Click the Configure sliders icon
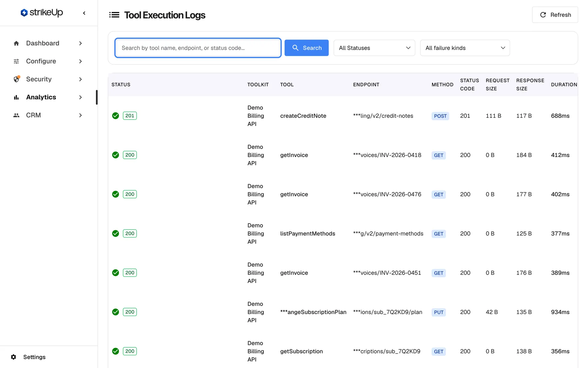Viewport: 588px width, 368px height. pos(16,61)
